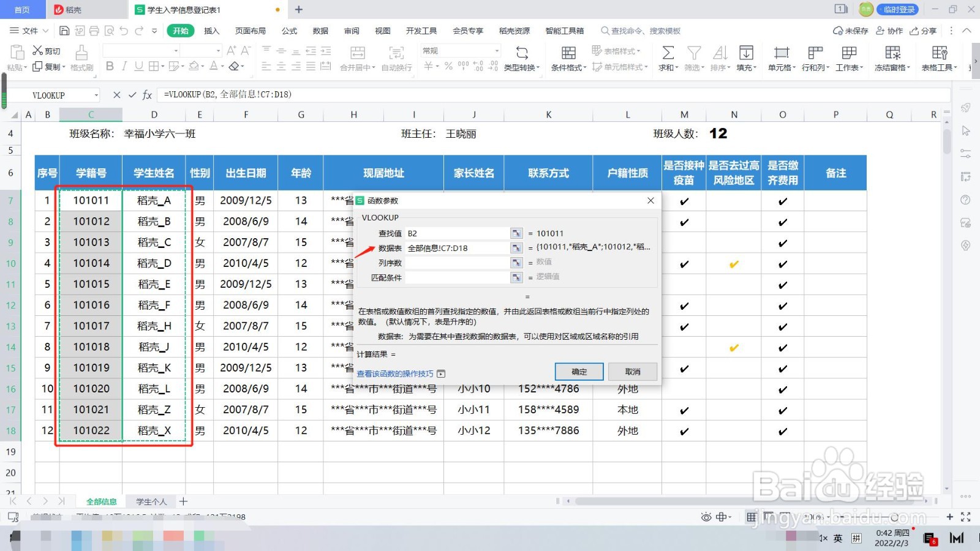Open the 文件 menu dropdown
The image size is (980, 551).
point(29,31)
